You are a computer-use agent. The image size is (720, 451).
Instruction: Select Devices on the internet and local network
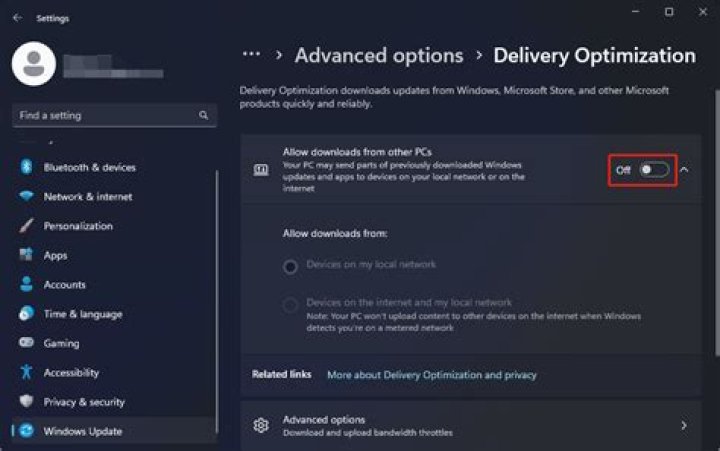290,304
